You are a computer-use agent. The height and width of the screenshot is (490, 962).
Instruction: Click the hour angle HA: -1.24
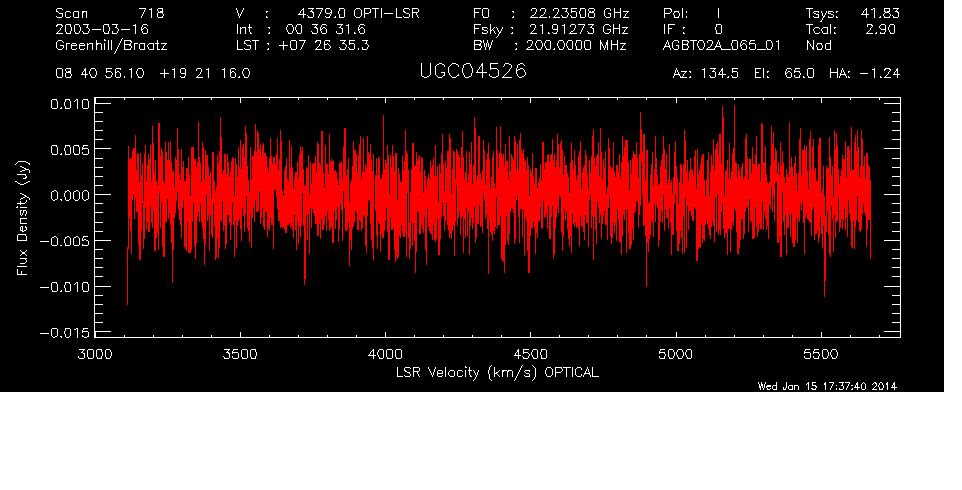tap(865, 74)
